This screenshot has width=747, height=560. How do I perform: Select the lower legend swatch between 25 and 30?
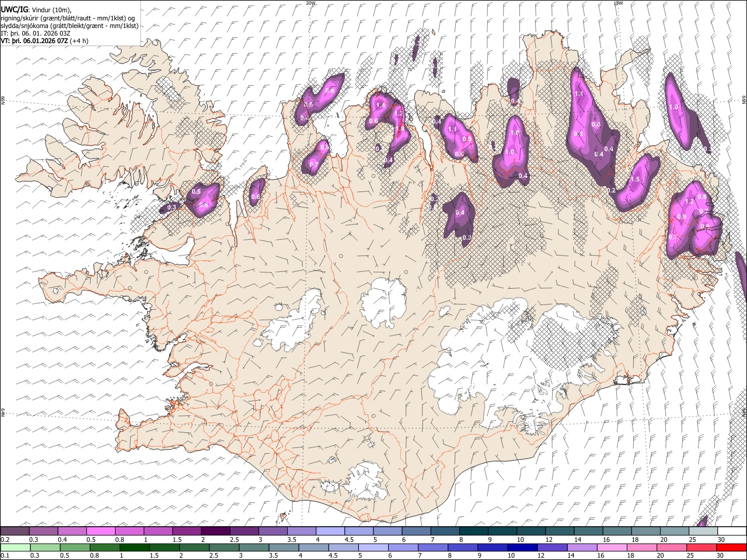click(x=701, y=547)
